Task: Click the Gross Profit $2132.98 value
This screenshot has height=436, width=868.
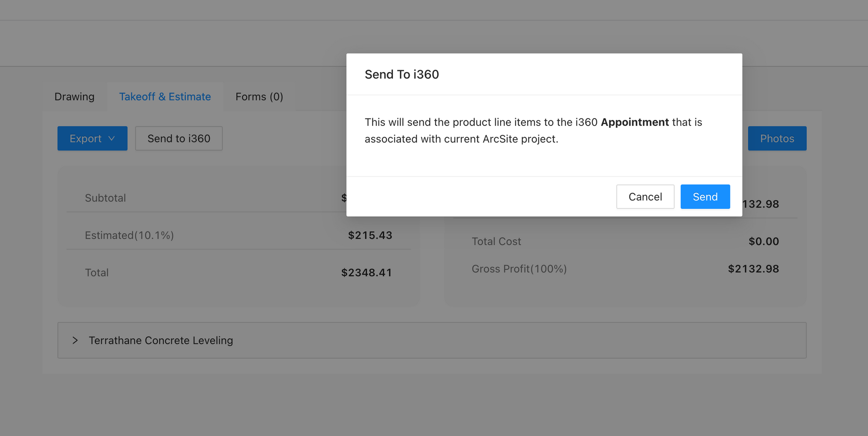Action: tap(753, 269)
